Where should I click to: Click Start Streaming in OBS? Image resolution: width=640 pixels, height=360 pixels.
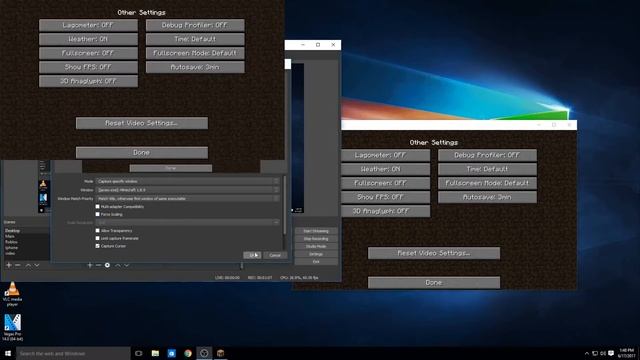(316, 231)
